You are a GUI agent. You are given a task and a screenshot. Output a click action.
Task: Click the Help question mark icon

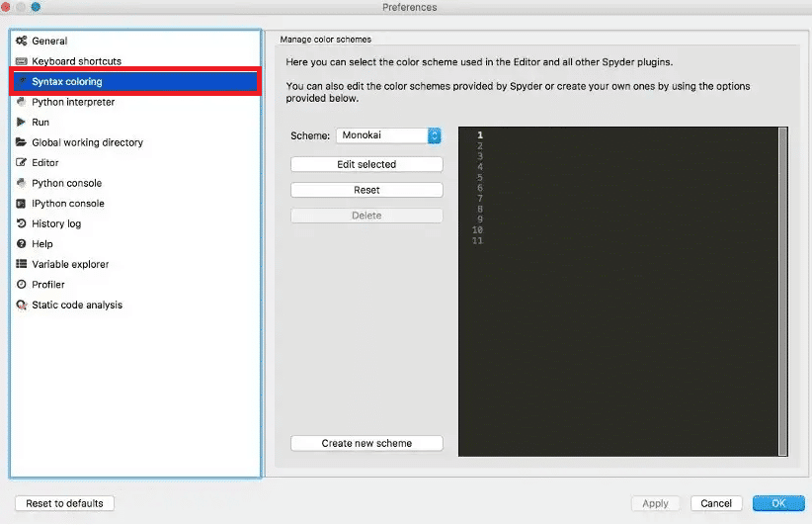(21, 243)
